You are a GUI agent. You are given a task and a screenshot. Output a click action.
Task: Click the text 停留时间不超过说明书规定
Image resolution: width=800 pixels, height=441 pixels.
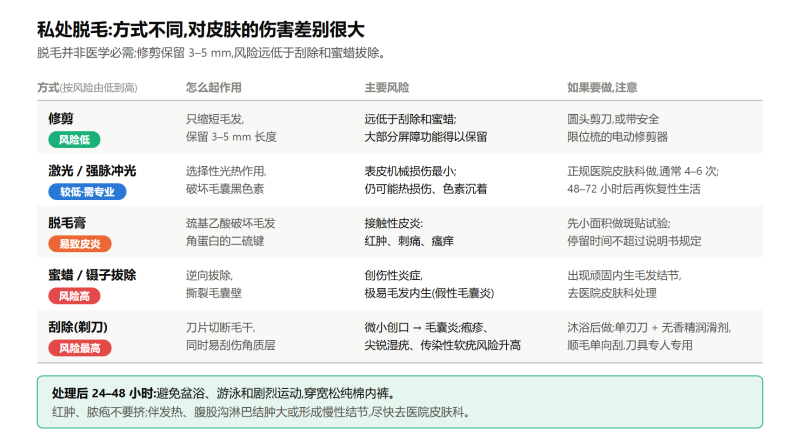coord(634,241)
